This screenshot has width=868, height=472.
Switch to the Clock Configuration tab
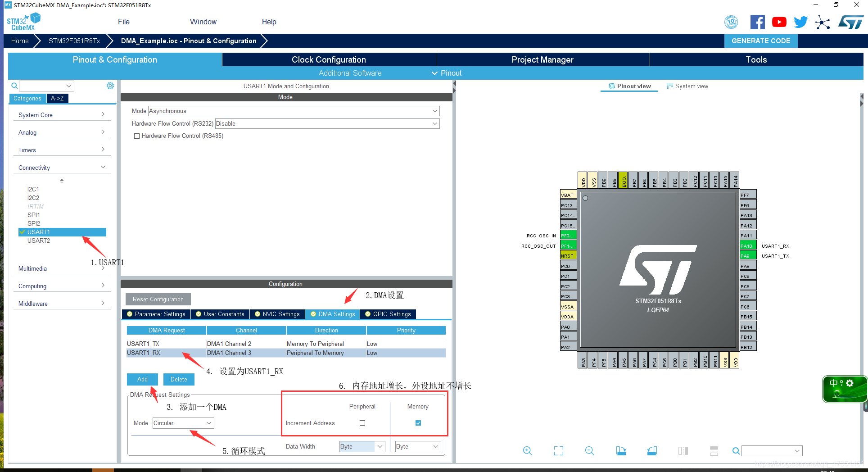(329, 59)
